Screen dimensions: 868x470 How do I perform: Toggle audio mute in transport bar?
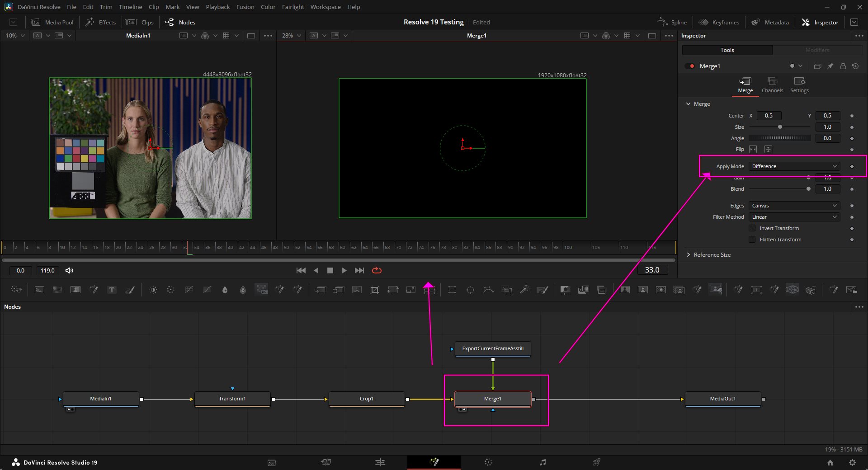(69, 271)
